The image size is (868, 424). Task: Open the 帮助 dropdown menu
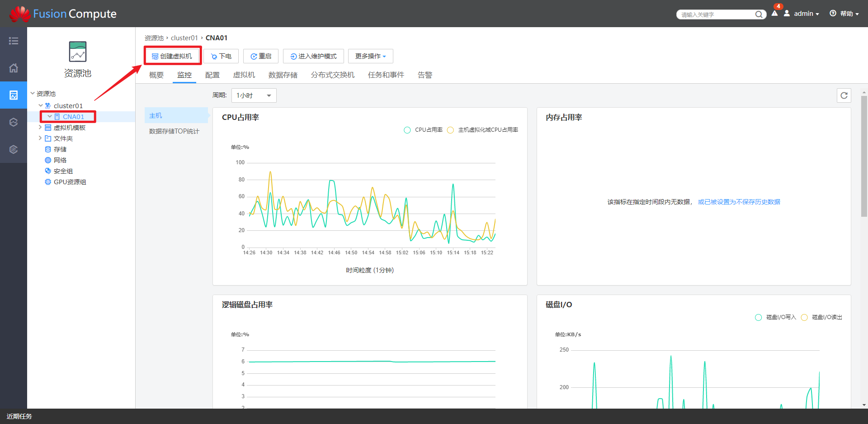[849, 14]
